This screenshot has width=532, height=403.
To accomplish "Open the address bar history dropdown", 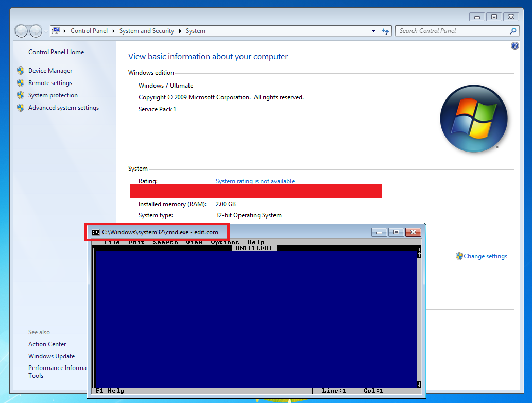I will pyautogui.click(x=373, y=31).
